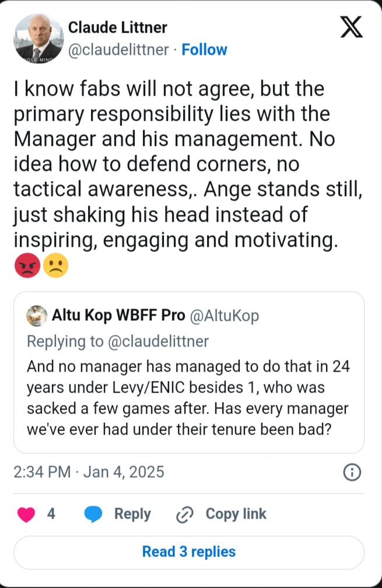Click the @AltuKop handle
Screen dimensions: 382x588
tap(225, 316)
